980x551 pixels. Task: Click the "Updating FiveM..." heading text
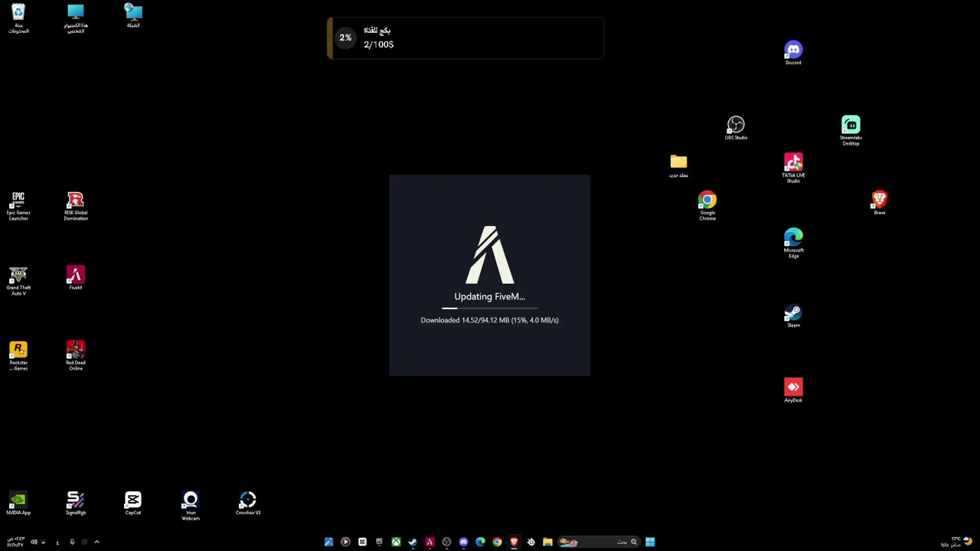(x=489, y=296)
